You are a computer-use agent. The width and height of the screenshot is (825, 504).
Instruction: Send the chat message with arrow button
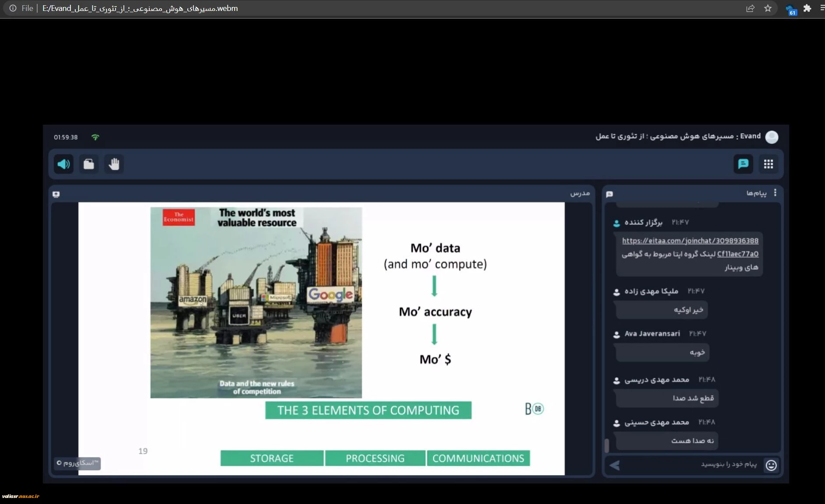(614, 465)
